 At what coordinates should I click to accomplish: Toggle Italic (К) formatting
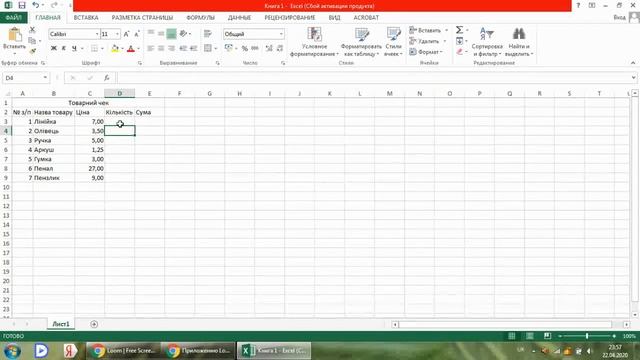point(64,48)
